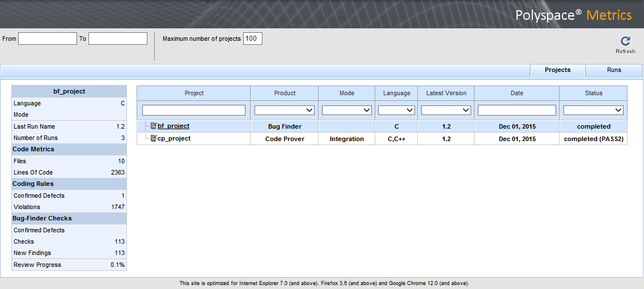Click the Refresh icon
Viewport: 644px width, 289px height.
click(x=625, y=41)
